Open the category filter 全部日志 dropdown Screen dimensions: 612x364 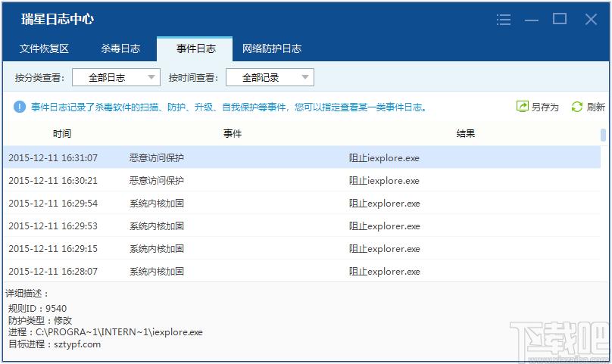(x=116, y=77)
